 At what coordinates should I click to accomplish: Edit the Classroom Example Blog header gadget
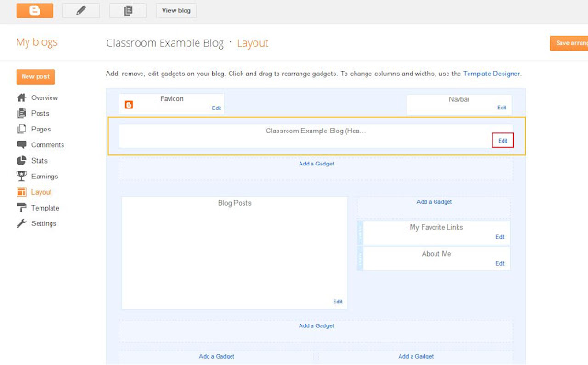503,141
